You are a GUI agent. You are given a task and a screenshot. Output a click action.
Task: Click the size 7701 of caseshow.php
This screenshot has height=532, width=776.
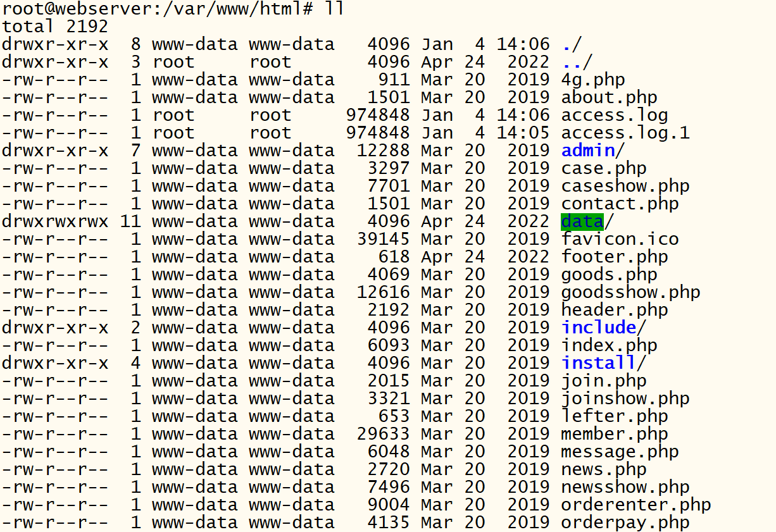[x=389, y=186]
